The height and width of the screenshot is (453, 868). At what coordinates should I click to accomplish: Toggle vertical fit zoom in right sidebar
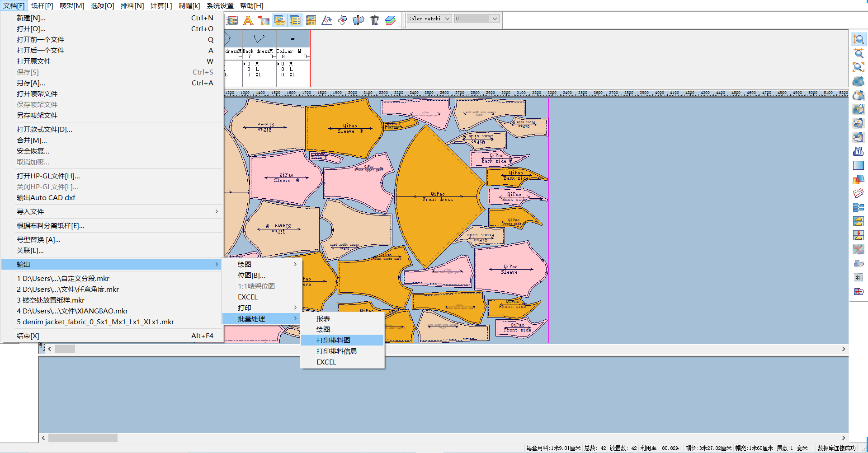[858, 40]
